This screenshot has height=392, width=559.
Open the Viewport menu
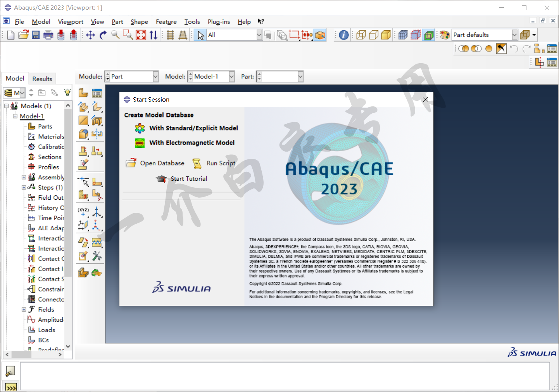71,22
